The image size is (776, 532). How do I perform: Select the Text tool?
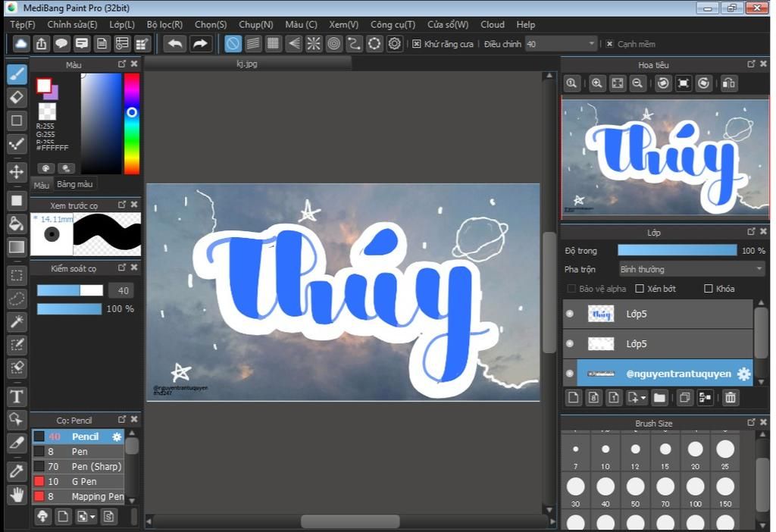[17, 397]
